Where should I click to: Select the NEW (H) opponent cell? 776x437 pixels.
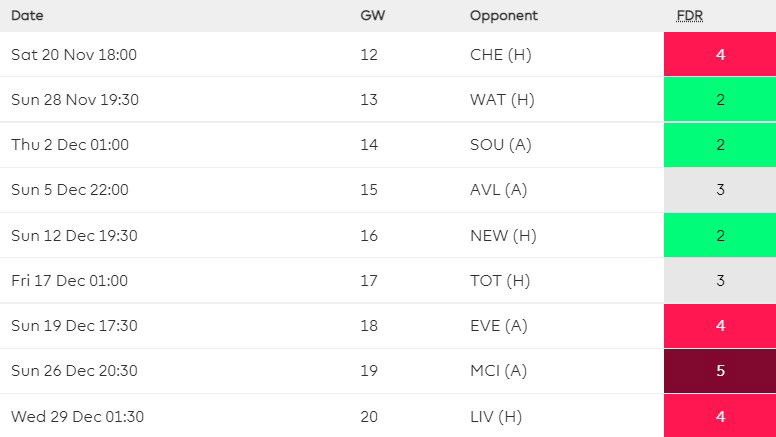pos(502,236)
